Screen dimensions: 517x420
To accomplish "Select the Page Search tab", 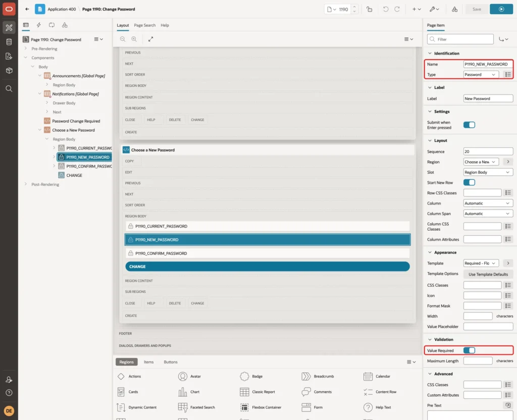I will pyautogui.click(x=144, y=25).
